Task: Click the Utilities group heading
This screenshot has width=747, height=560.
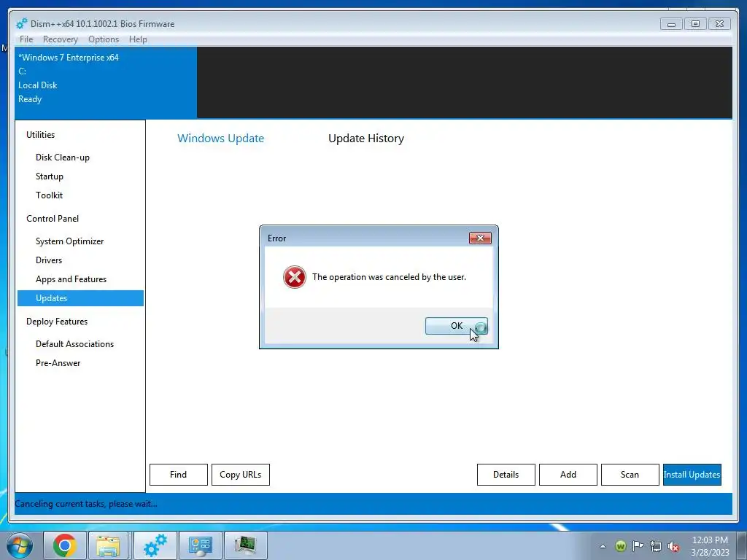Action: (41, 135)
